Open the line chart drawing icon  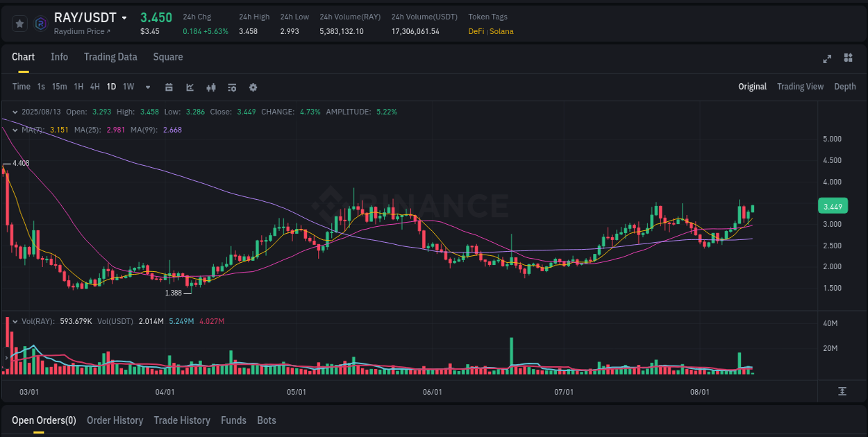[189, 87]
